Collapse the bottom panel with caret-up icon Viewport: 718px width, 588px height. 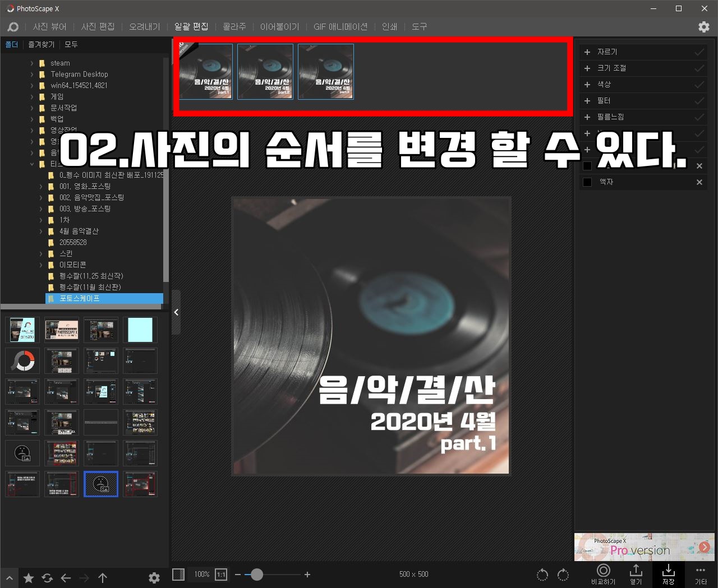point(10,578)
